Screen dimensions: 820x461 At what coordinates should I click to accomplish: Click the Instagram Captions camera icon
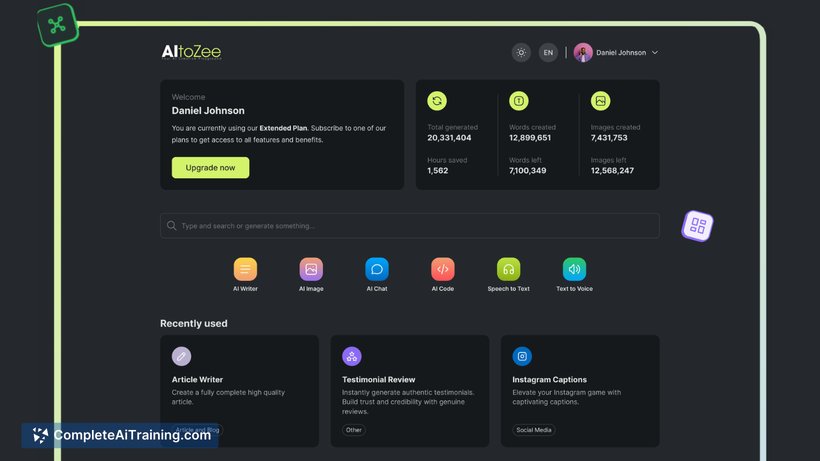pos(522,356)
